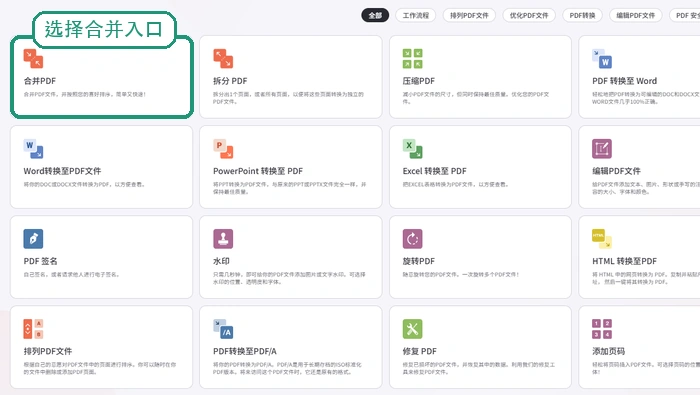Viewport: 700px width, 395px height.
Task: Click the 水印 stamp icon
Action: (x=223, y=239)
